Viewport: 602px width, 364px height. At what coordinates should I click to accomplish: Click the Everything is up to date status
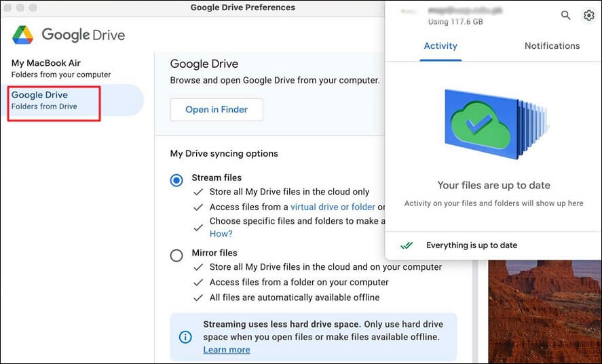tap(472, 245)
